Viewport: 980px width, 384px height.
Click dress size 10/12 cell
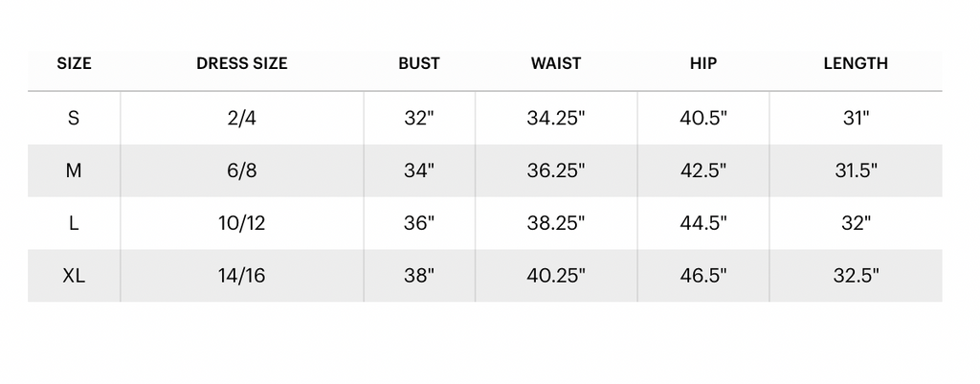pyautogui.click(x=241, y=224)
